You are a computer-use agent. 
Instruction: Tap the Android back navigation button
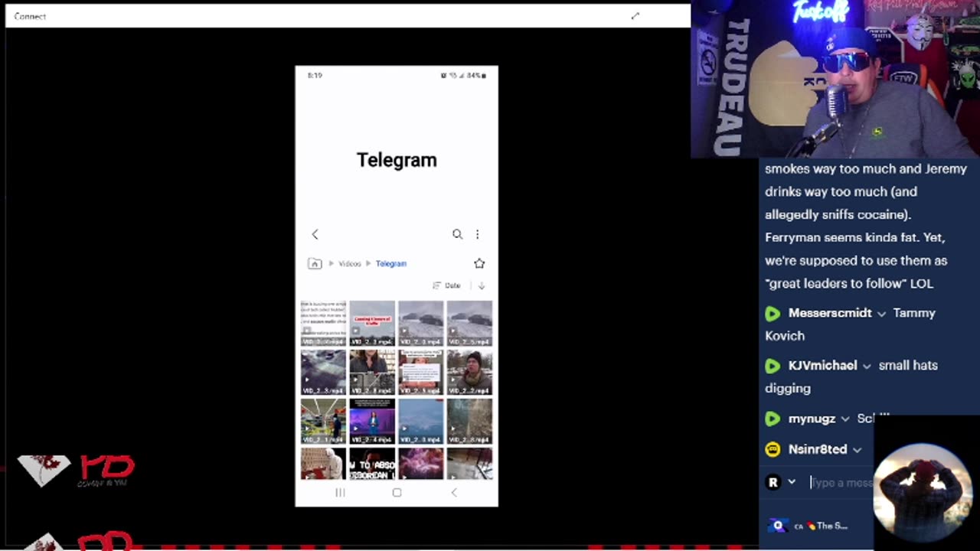(x=453, y=492)
